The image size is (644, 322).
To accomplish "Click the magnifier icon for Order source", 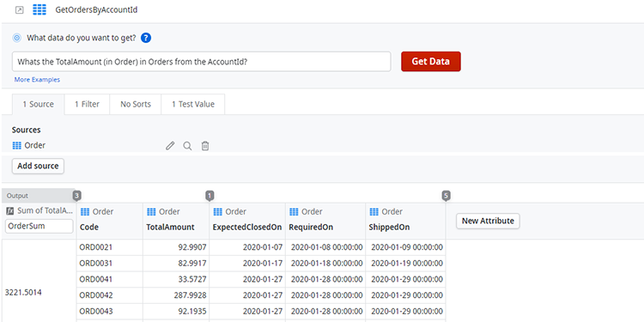I will tap(187, 146).
